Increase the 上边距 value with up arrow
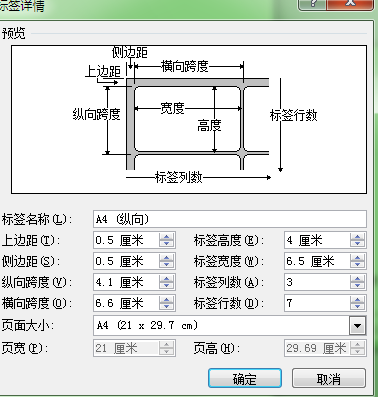 click(166, 236)
